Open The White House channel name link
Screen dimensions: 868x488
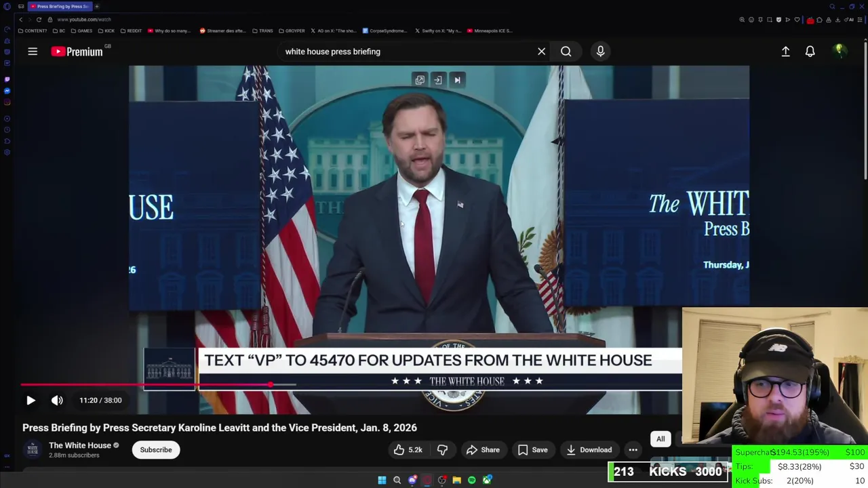click(79, 445)
